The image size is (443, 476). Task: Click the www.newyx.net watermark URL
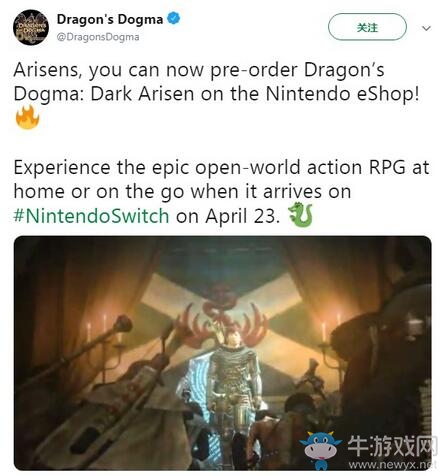[392, 465]
